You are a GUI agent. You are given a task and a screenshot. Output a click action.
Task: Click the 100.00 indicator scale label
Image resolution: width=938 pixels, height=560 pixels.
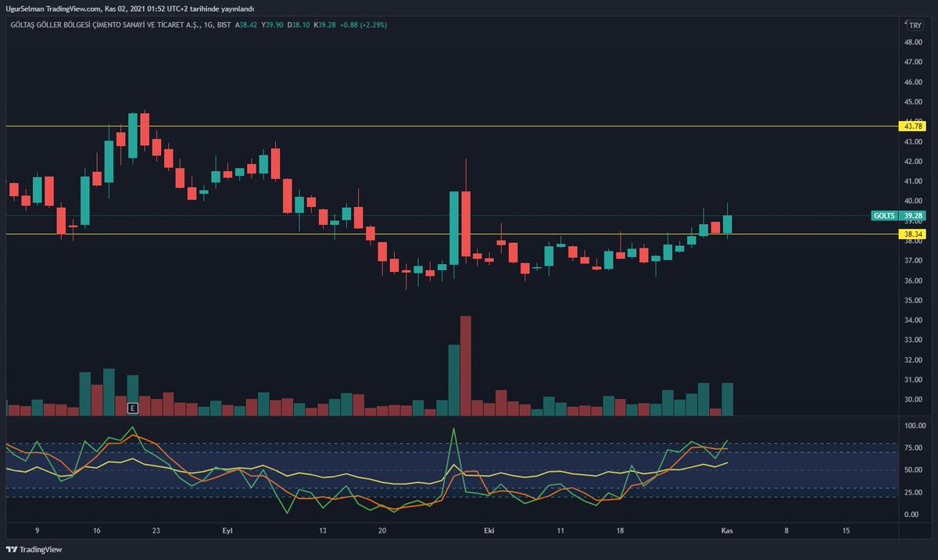[914, 426]
